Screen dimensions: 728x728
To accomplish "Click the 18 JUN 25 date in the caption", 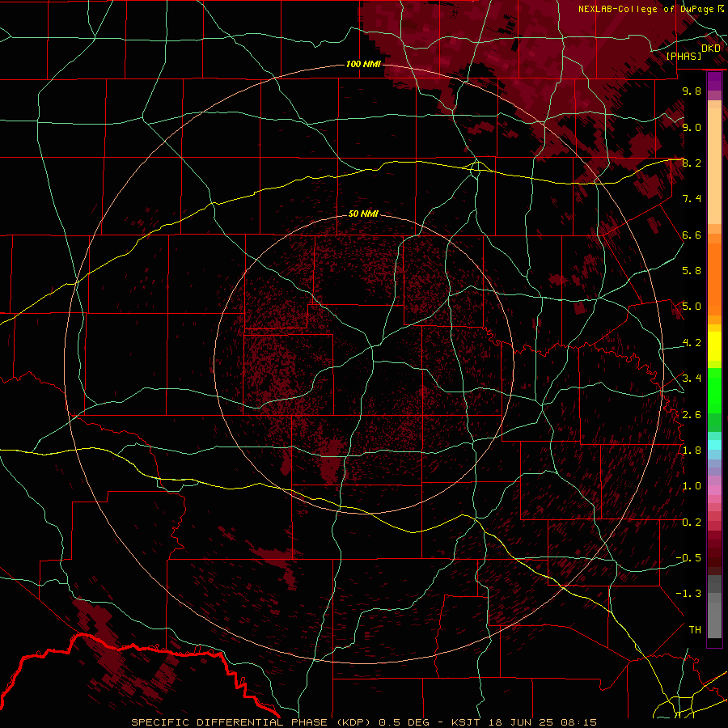I will coord(521,722).
